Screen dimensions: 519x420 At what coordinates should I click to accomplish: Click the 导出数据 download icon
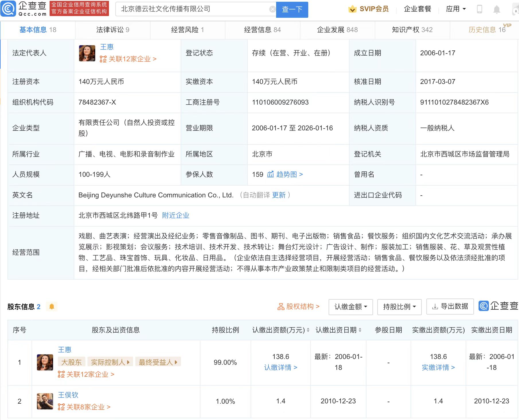[435, 307]
